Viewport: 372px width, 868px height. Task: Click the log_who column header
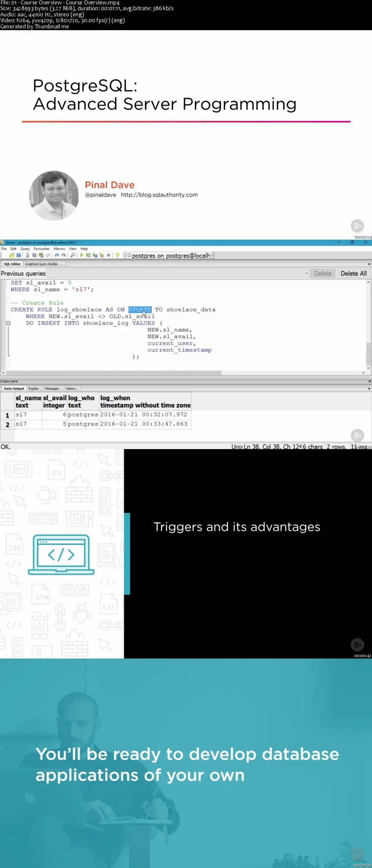[83, 401]
